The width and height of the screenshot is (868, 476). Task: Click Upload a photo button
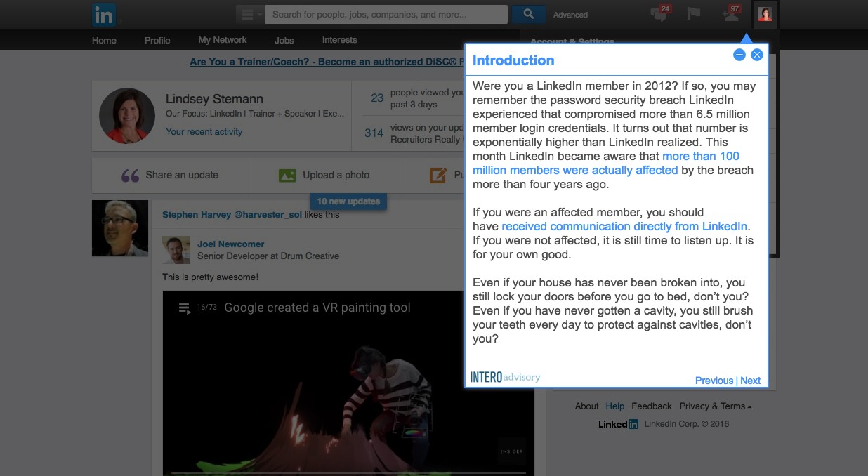point(324,176)
